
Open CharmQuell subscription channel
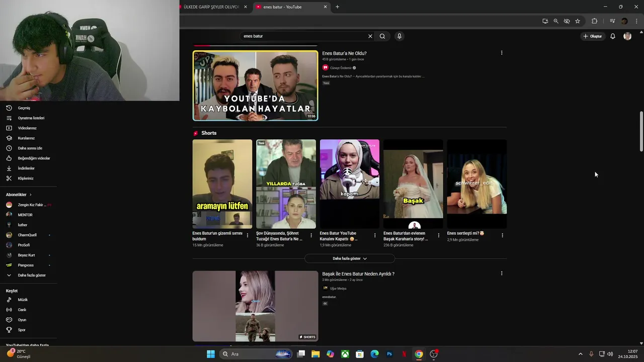(28, 235)
